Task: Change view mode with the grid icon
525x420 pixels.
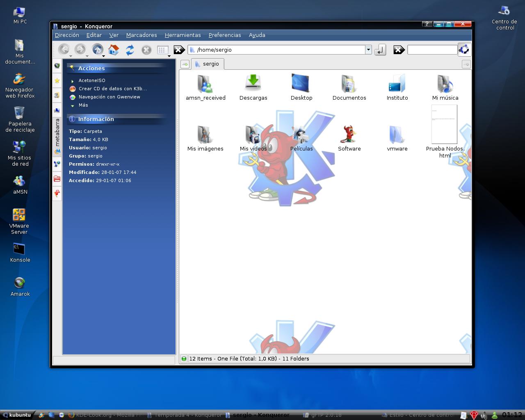Action: click(x=162, y=50)
